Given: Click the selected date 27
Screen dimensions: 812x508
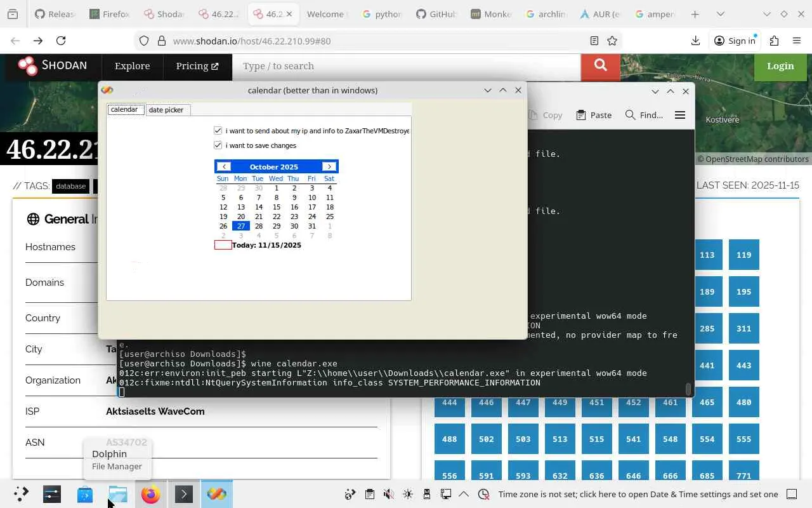Looking at the screenshot, I should 240,226.
